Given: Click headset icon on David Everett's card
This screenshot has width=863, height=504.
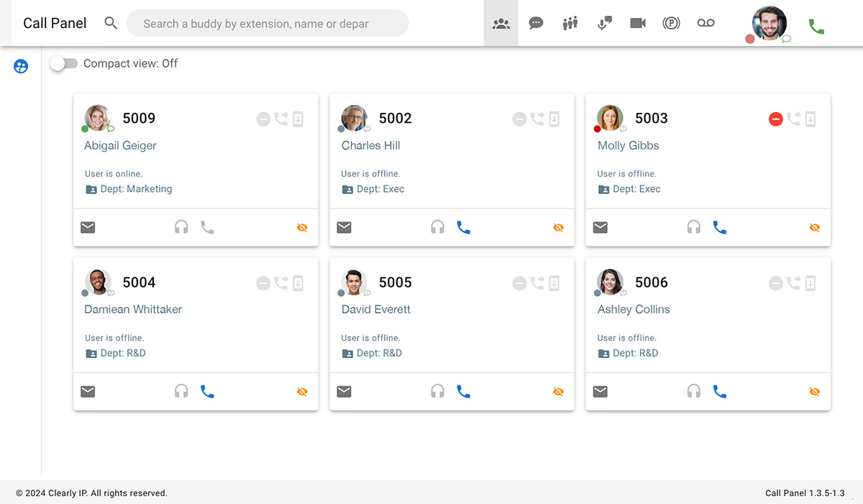Looking at the screenshot, I should 437,392.
